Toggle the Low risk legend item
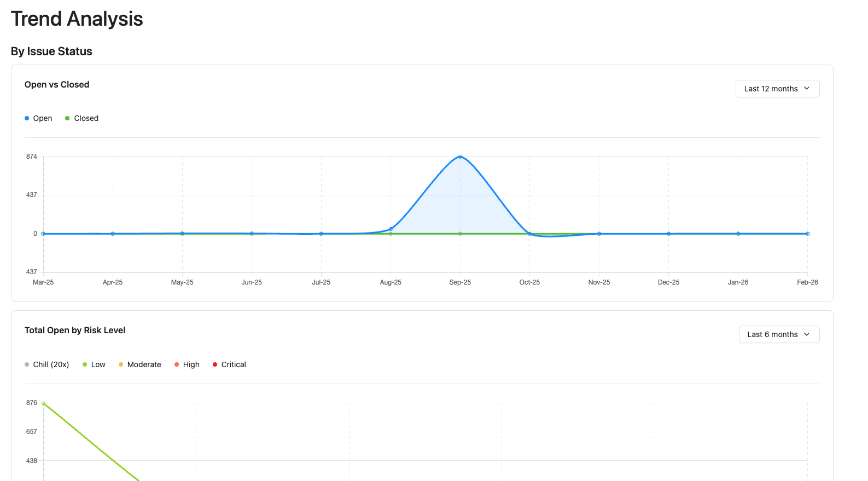 [x=94, y=364]
